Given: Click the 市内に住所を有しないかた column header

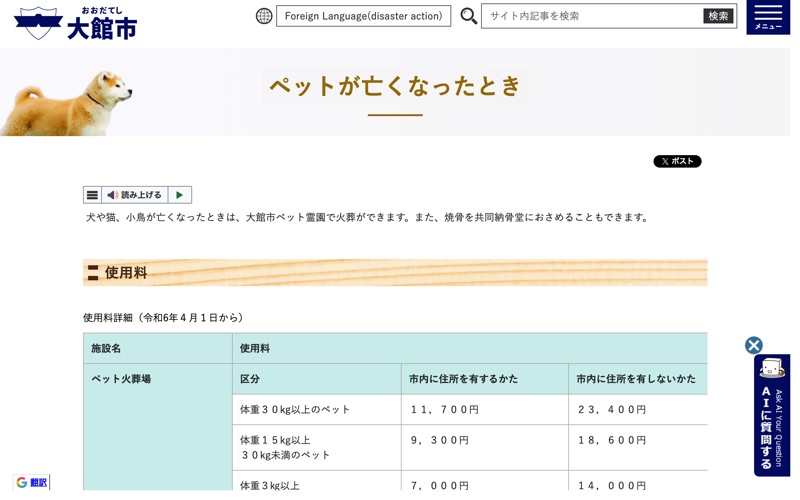Looking at the screenshot, I should (638, 379).
